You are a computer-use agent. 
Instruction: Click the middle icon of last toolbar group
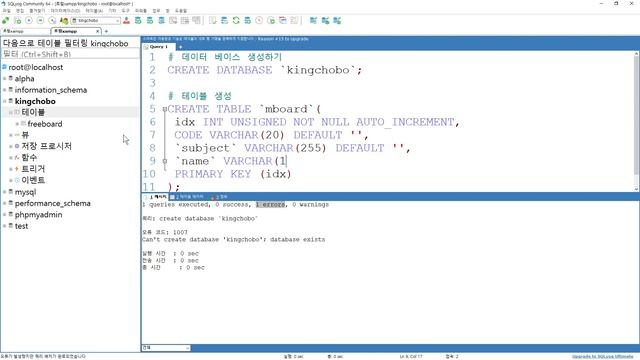[x=325, y=20]
